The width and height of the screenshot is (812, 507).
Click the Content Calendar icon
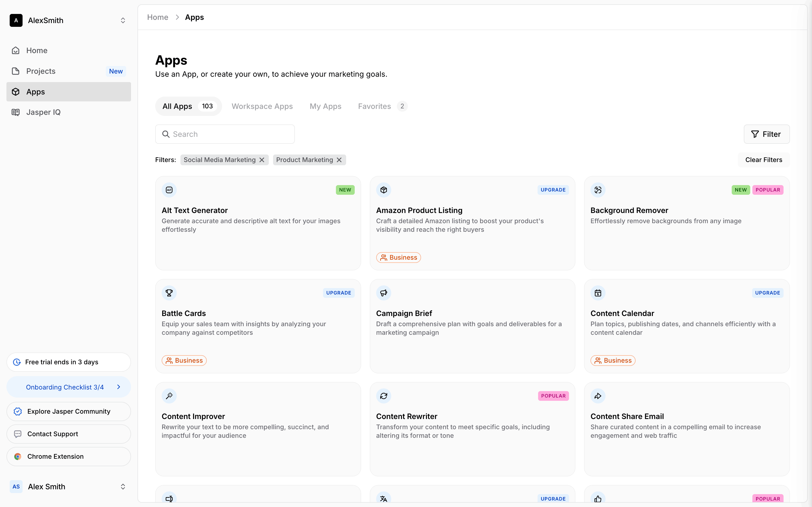[x=598, y=293]
